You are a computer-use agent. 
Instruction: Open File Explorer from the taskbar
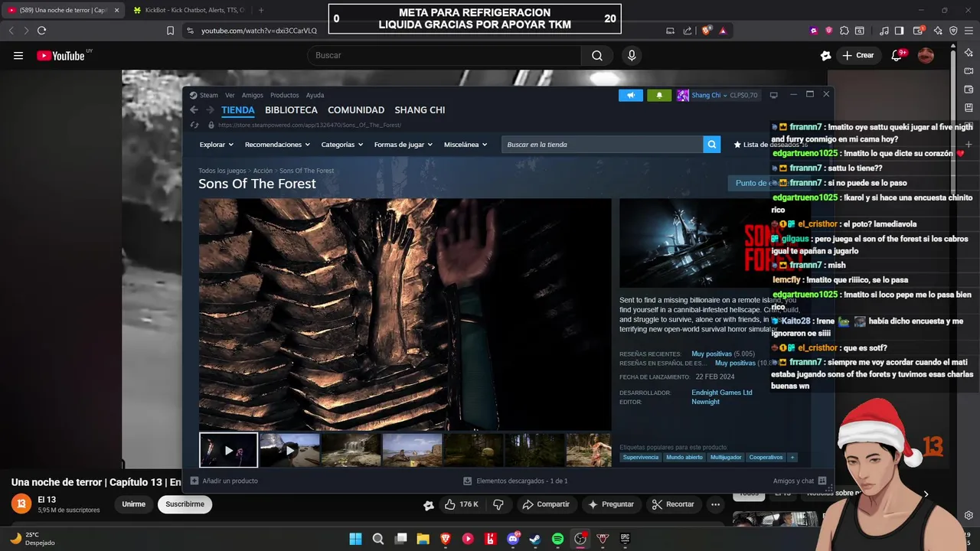(423, 539)
